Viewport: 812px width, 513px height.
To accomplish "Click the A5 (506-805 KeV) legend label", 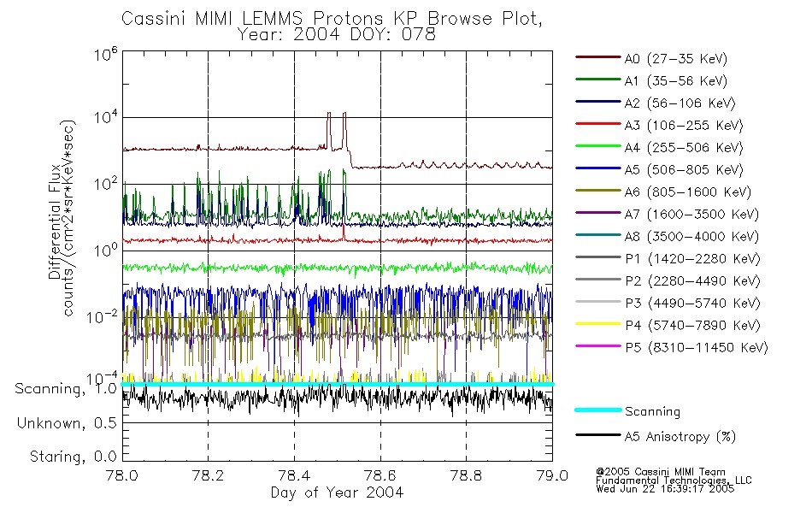I will click(684, 170).
